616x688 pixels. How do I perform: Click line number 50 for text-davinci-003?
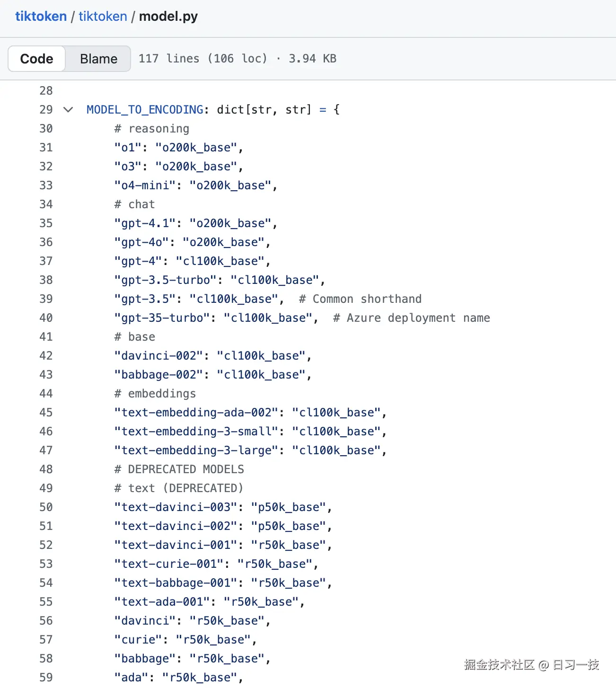46,507
